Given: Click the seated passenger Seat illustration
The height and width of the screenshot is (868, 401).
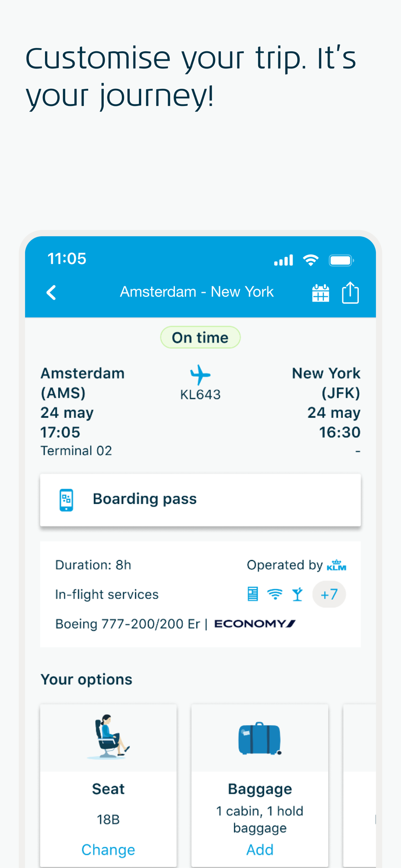Looking at the screenshot, I should click(108, 736).
